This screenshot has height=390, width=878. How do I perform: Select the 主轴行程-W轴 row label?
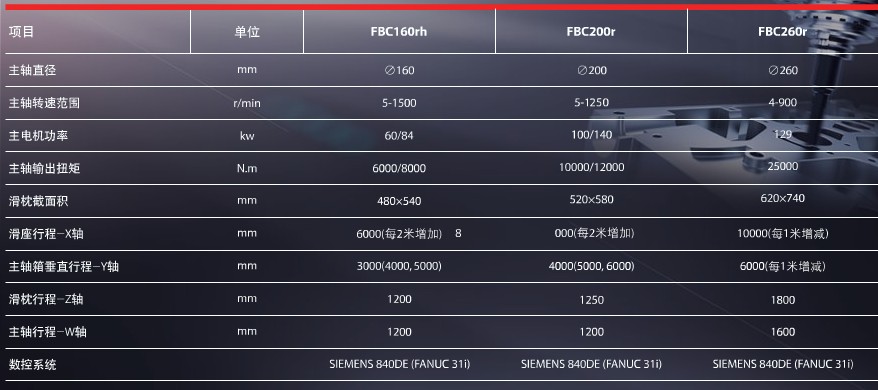click(48, 332)
